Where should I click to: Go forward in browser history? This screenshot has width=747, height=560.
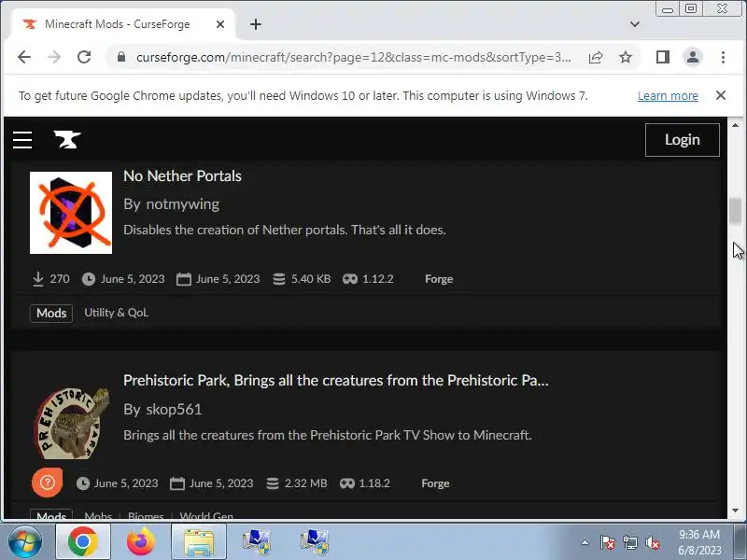(54, 57)
